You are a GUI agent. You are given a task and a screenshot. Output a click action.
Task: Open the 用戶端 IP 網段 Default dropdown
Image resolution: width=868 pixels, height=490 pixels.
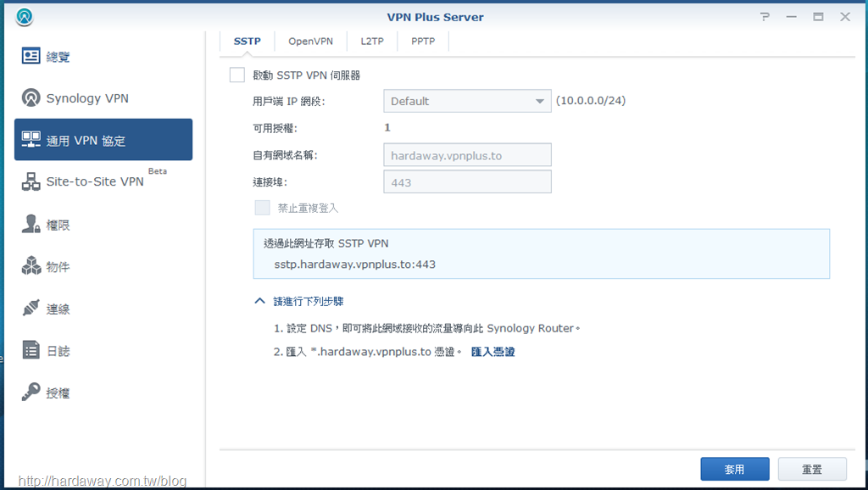(467, 101)
